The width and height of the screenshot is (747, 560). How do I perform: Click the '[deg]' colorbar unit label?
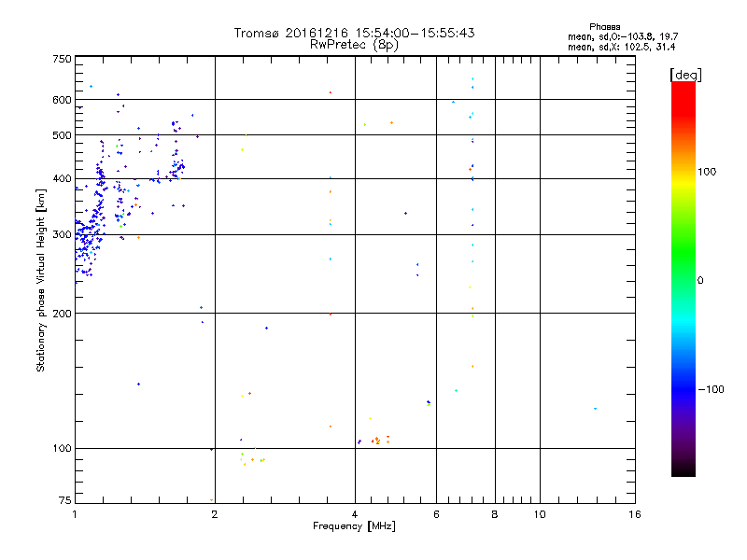pos(685,75)
